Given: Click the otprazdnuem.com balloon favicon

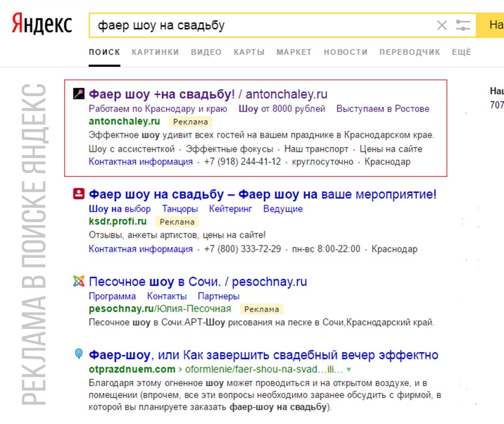Looking at the screenshot, I should coord(79,354).
